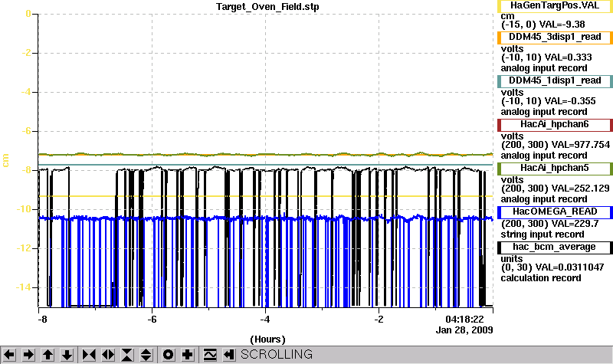The image size is (613, 364).
Task: Click the -4 tick label on the time axis
Action: pos(265,320)
